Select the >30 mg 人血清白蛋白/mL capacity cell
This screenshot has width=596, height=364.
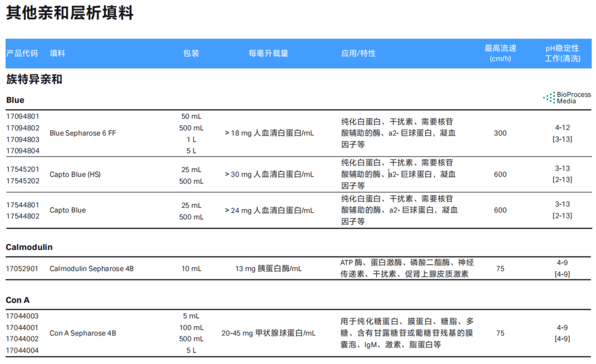pos(269,174)
